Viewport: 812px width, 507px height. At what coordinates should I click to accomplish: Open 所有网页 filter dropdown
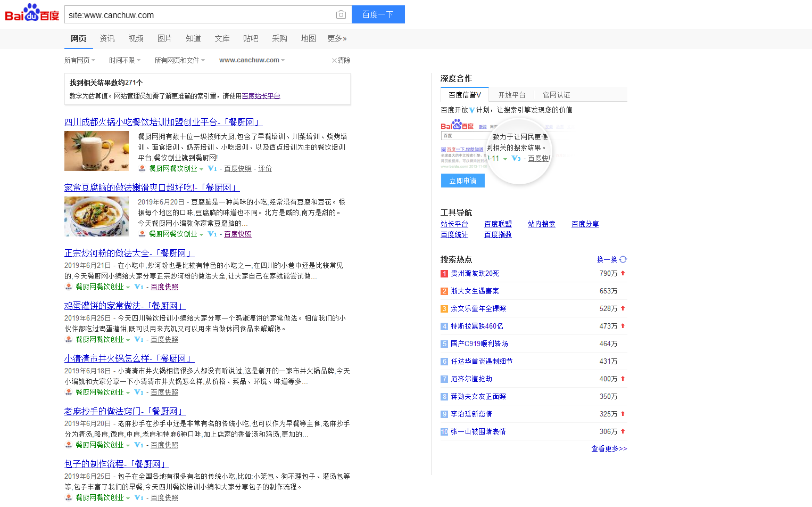coord(80,60)
